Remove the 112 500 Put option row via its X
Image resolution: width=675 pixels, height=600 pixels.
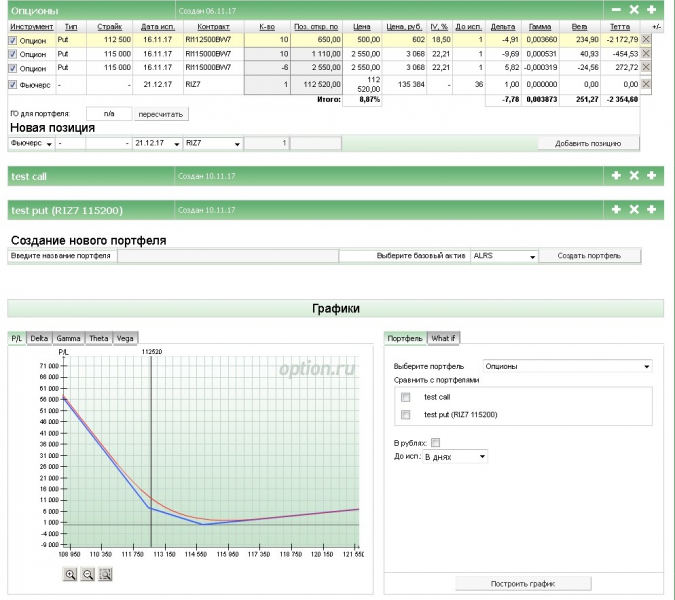coord(646,40)
